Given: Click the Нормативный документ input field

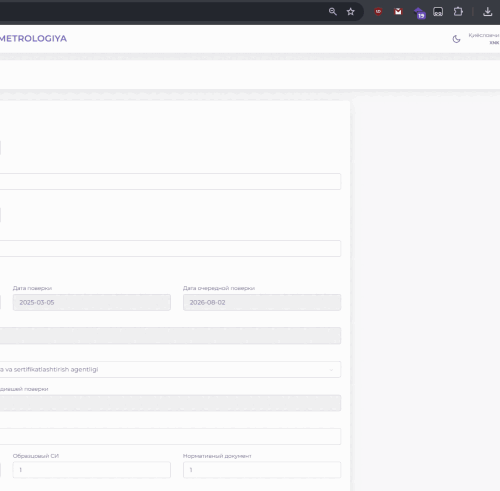Looking at the screenshot, I should tap(262, 470).
